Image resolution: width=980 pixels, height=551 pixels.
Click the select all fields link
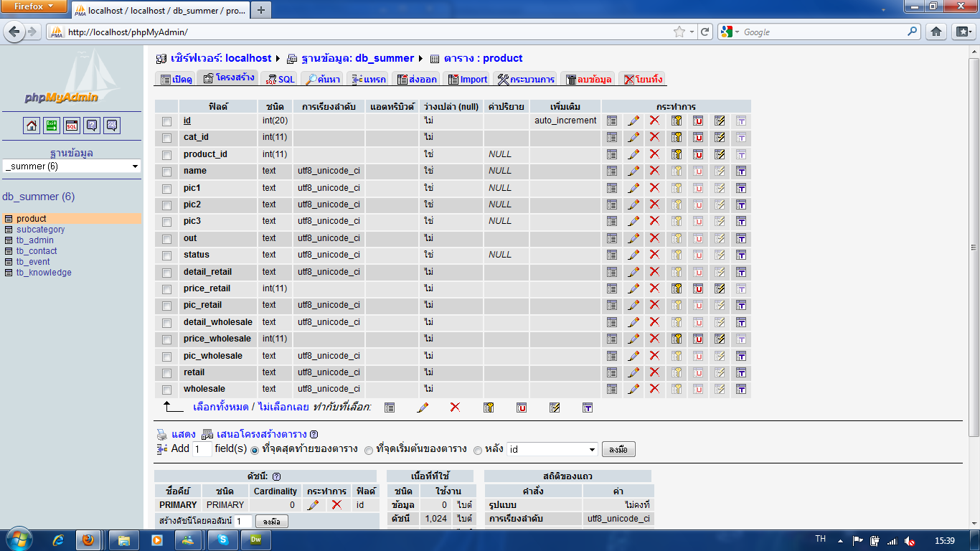coord(221,407)
